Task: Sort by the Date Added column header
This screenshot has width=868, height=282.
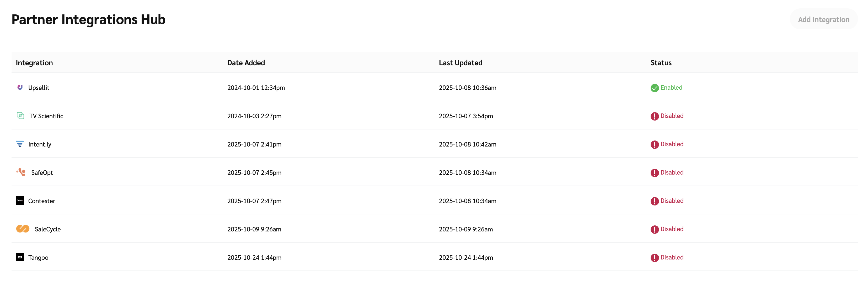Action: click(246, 63)
